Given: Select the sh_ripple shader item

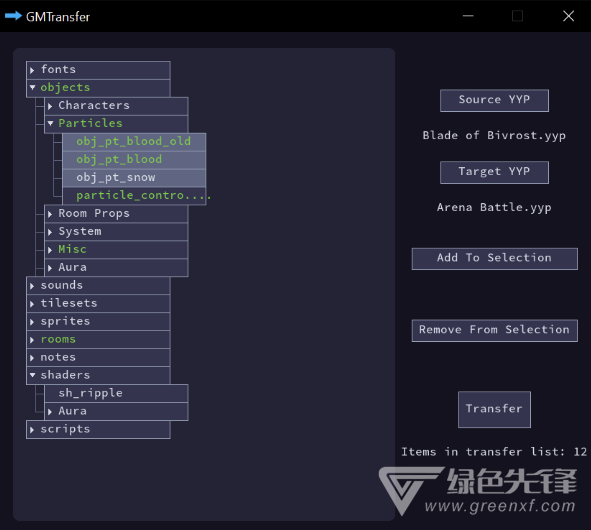Looking at the screenshot, I should pyautogui.click(x=116, y=394).
